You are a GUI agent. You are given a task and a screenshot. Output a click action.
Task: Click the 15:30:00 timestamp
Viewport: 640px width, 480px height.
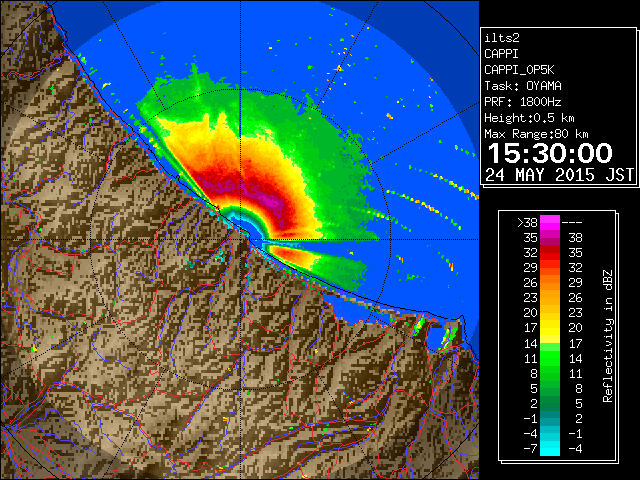(x=550, y=153)
